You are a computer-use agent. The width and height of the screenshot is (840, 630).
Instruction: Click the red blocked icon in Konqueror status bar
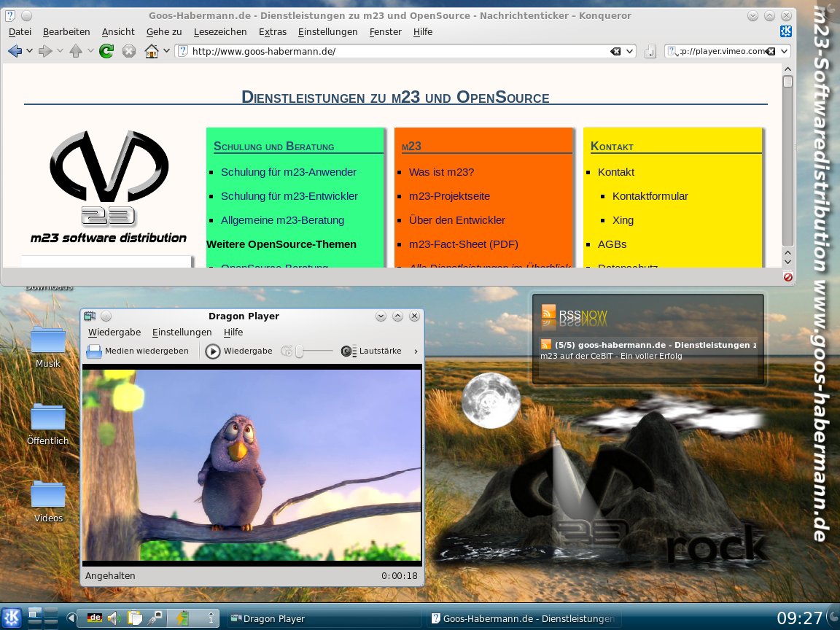788,277
